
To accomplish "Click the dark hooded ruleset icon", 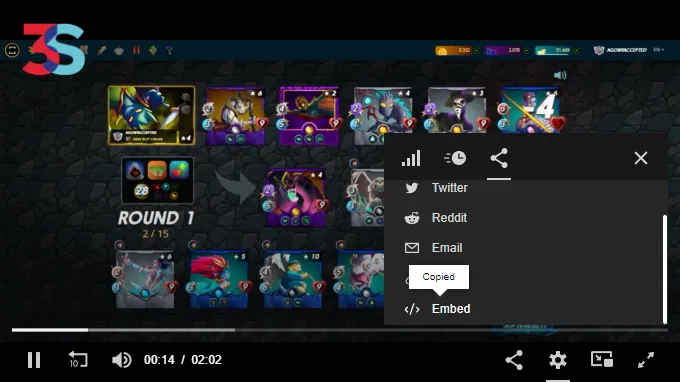I will [x=135, y=170].
